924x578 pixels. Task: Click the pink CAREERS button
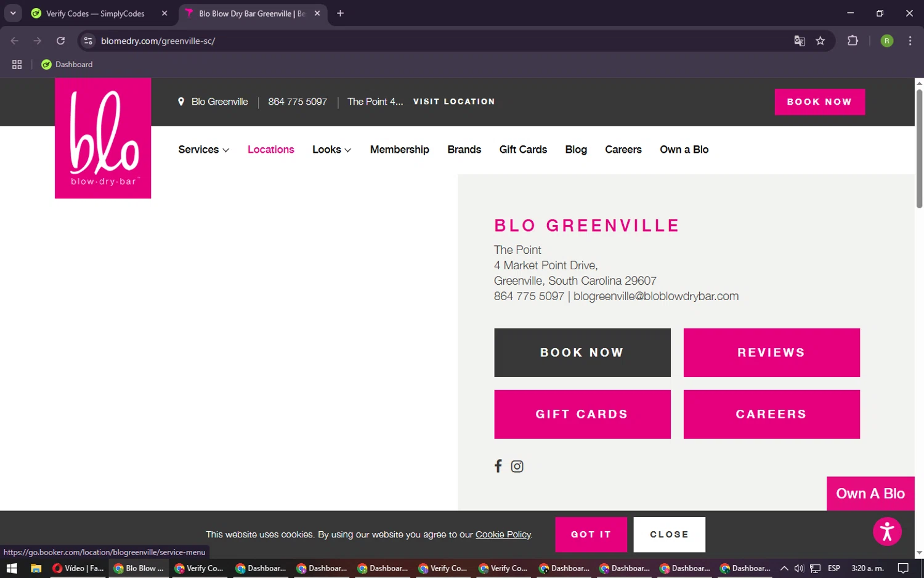tap(771, 414)
